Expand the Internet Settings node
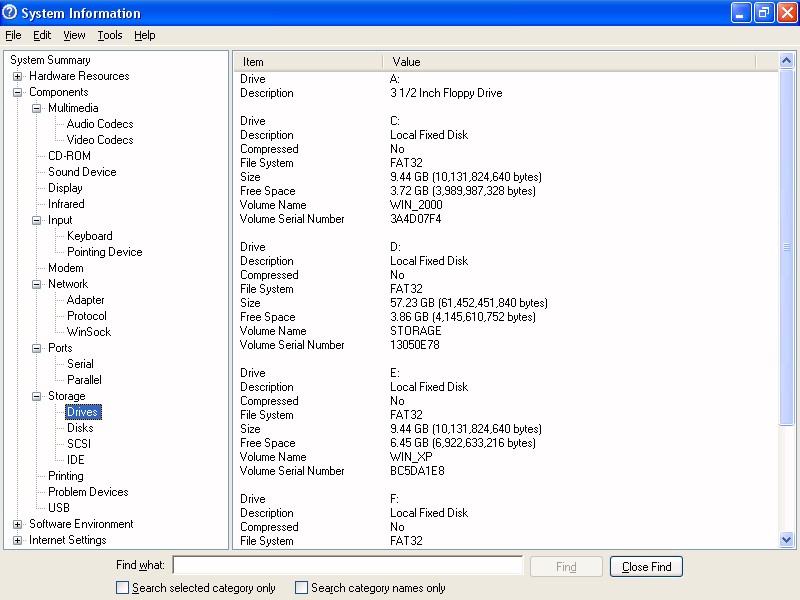Screen dimensions: 800x600 point(18,540)
